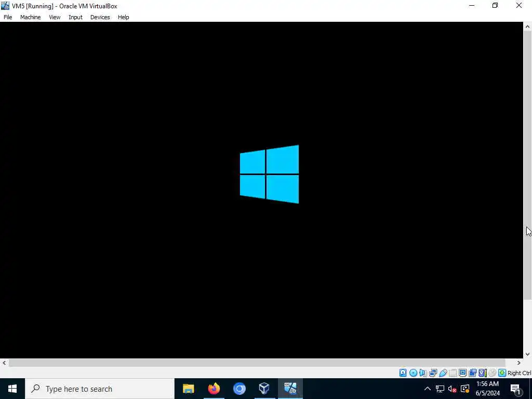Click the running VM5 taskbar icon
Screen dimensions: 532x399
pyautogui.click(x=290, y=389)
